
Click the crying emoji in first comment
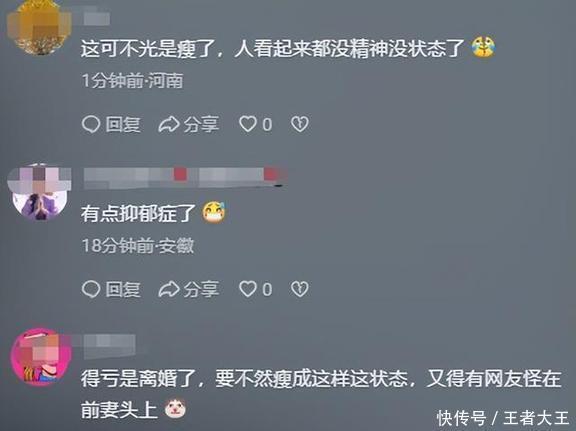click(483, 47)
